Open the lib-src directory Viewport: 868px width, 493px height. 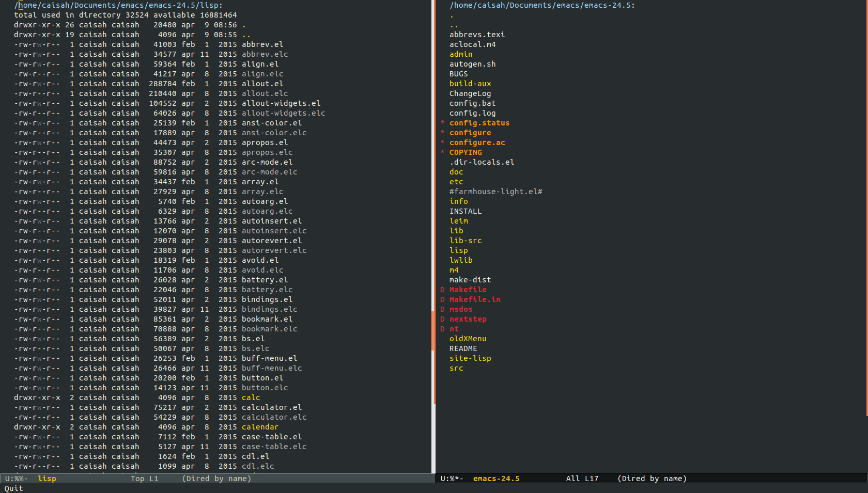pos(465,241)
